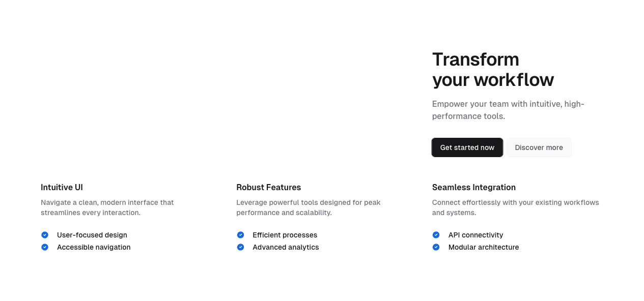
Task: Click the check icon beside Accessible navigation
Action: (x=45, y=247)
